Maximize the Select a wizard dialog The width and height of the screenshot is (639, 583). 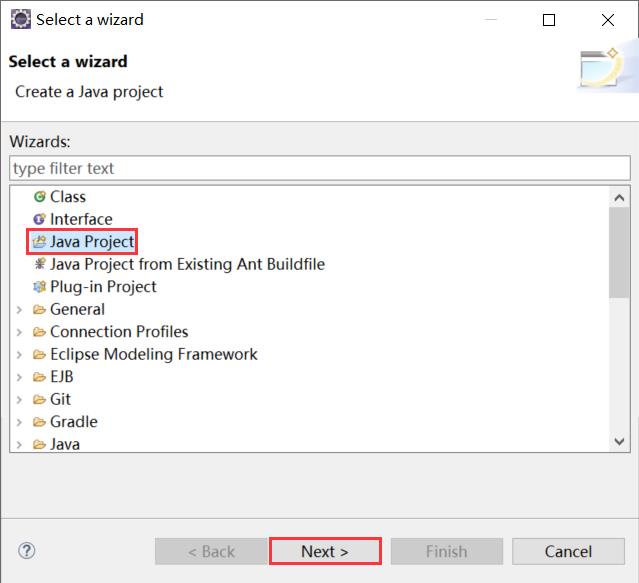pos(549,20)
